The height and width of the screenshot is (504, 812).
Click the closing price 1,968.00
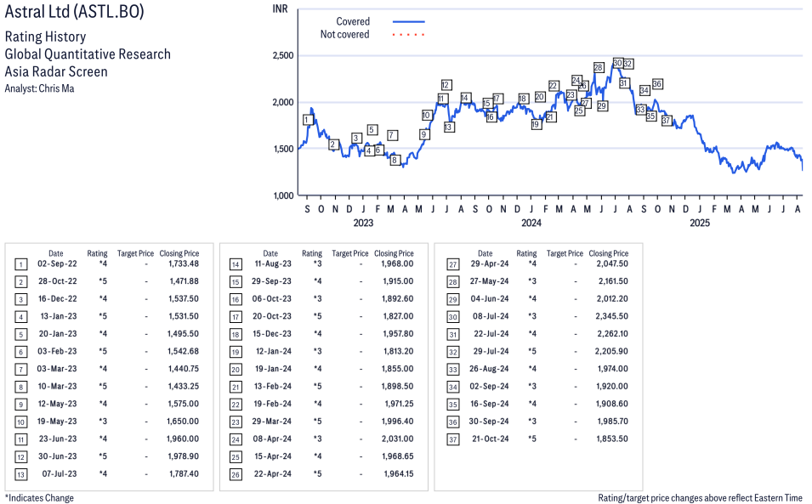[x=397, y=264]
